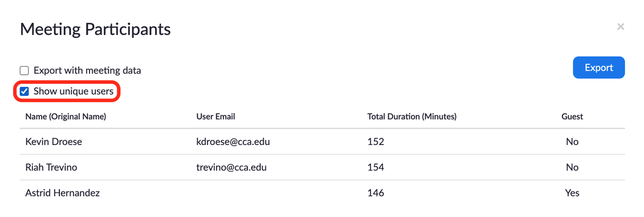The height and width of the screenshot is (217, 644).
Task: Enable Export with meeting data checkbox
Action: tap(25, 70)
